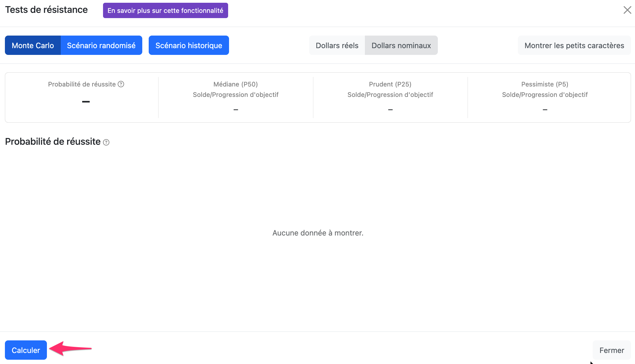
Task: Click Solde/Progression d'objectif under Médiane (P50)
Action: tap(235, 95)
